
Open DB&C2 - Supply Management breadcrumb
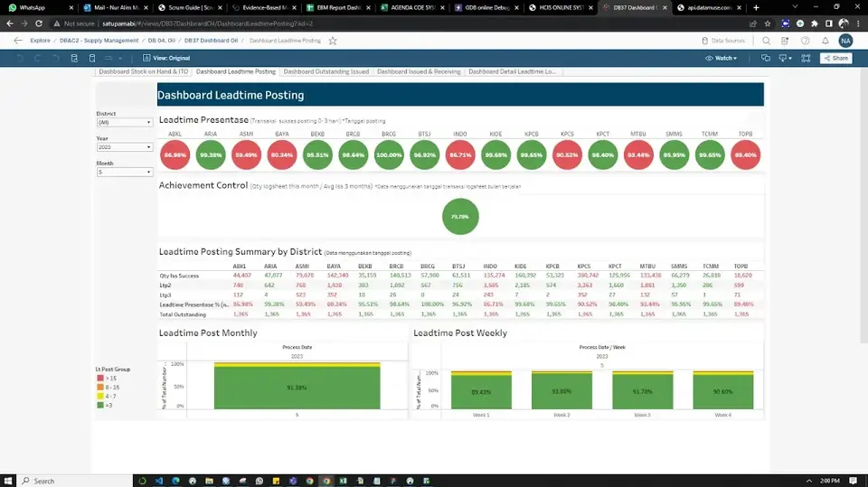99,41
